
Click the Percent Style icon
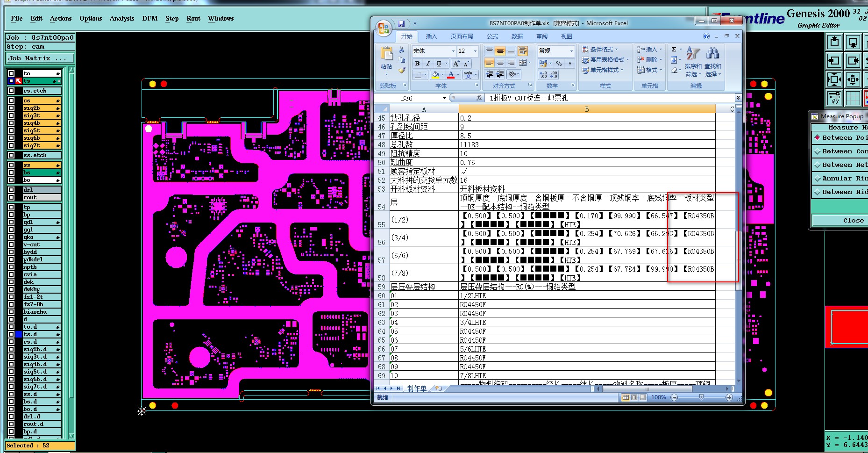coord(559,64)
